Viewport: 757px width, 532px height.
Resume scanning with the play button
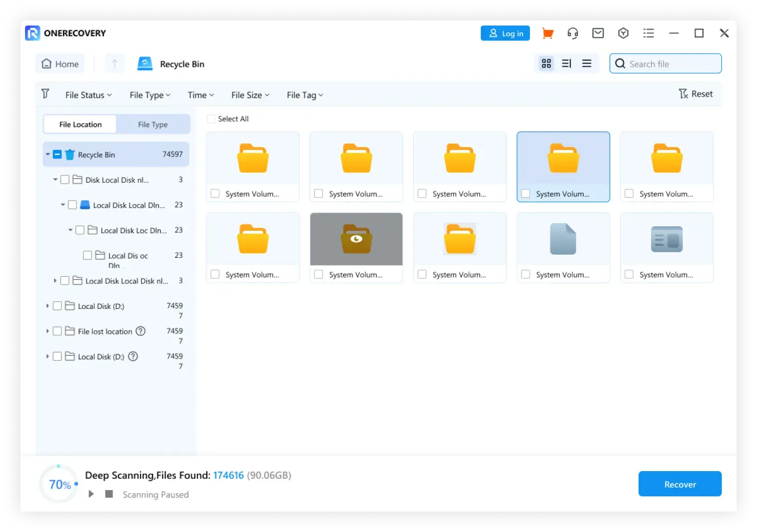coord(91,494)
